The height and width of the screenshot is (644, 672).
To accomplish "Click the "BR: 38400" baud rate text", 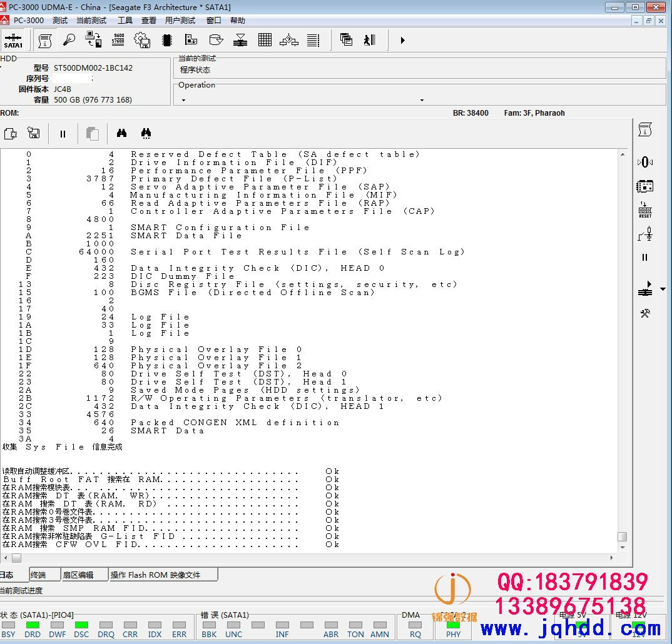I will tap(471, 113).
